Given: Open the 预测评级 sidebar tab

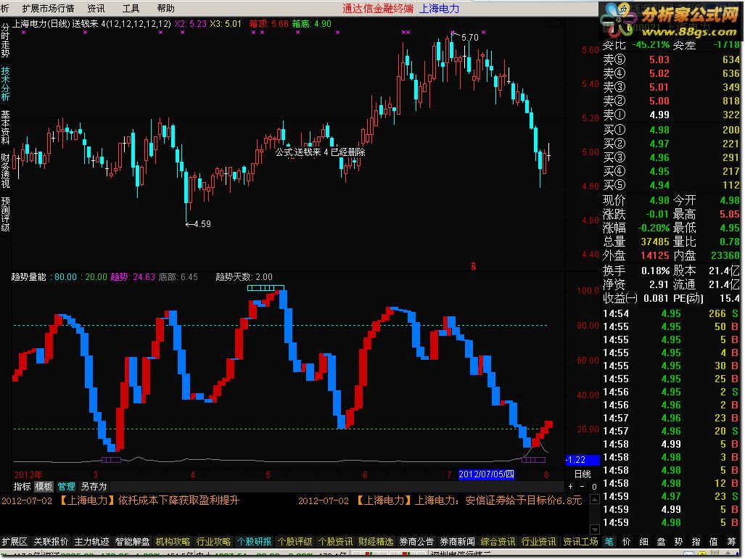Looking at the screenshot, I should tap(5, 214).
